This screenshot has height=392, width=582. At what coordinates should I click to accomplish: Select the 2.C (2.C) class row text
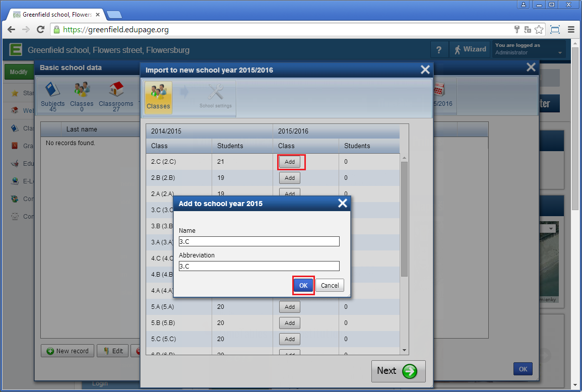pos(163,161)
